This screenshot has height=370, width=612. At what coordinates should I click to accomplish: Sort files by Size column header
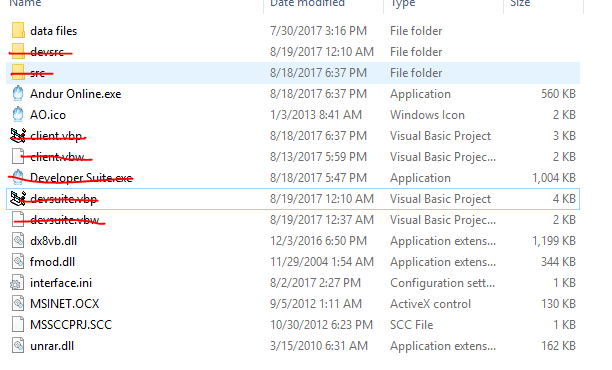(520, 4)
